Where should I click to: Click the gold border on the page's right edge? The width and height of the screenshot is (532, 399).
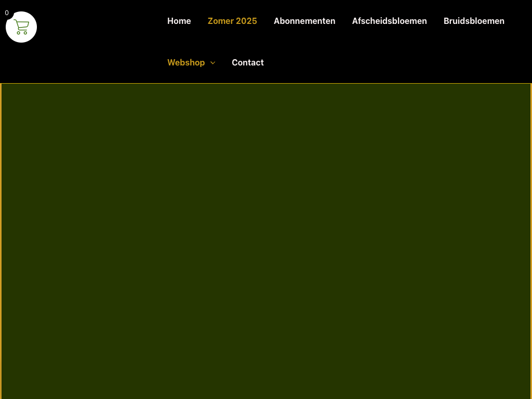point(531,239)
